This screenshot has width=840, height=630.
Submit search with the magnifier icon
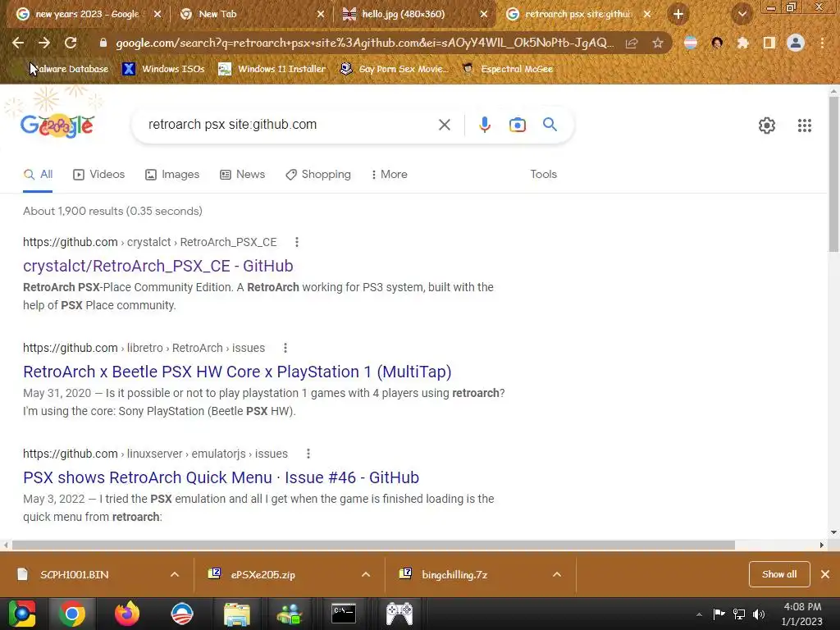pos(550,125)
